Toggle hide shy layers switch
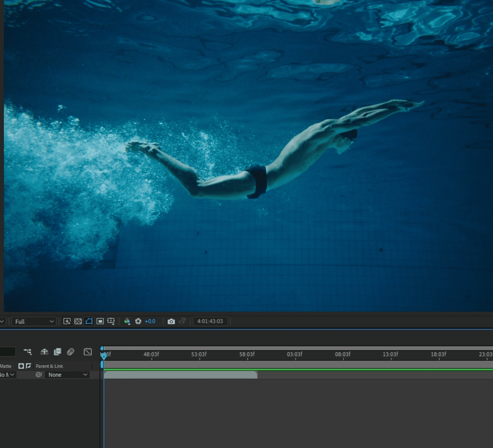Screen dimensions: 493x448 (x=44, y=352)
